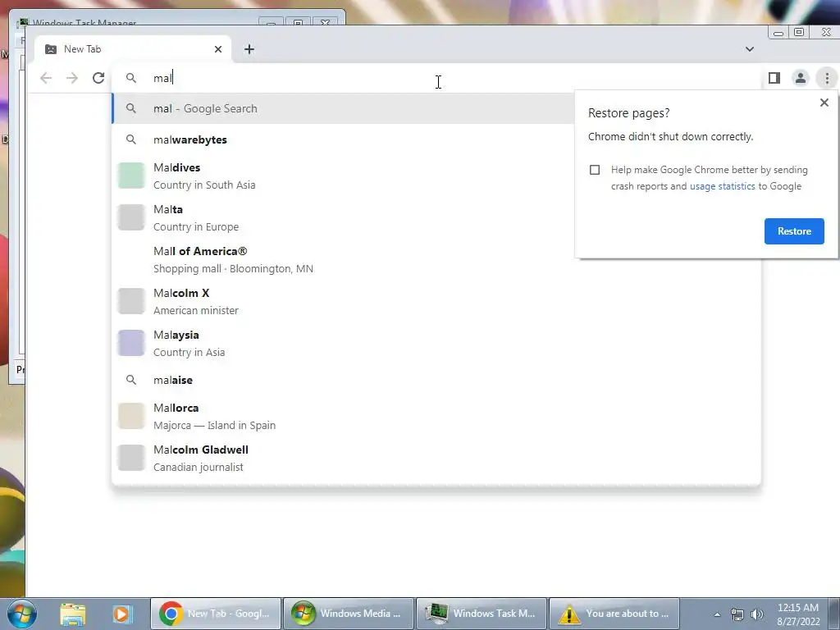Open the Chrome profile avatar icon
840x630 pixels.
coord(801,78)
